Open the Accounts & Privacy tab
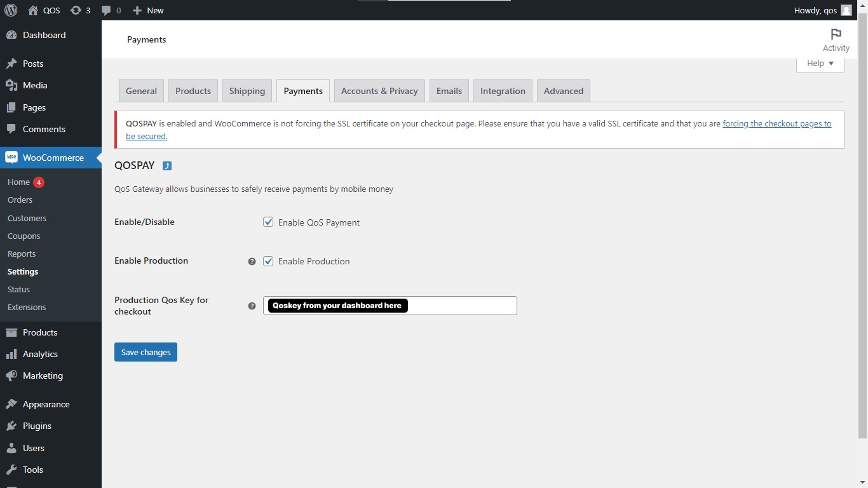The image size is (868, 488). [x=379, y=91]
